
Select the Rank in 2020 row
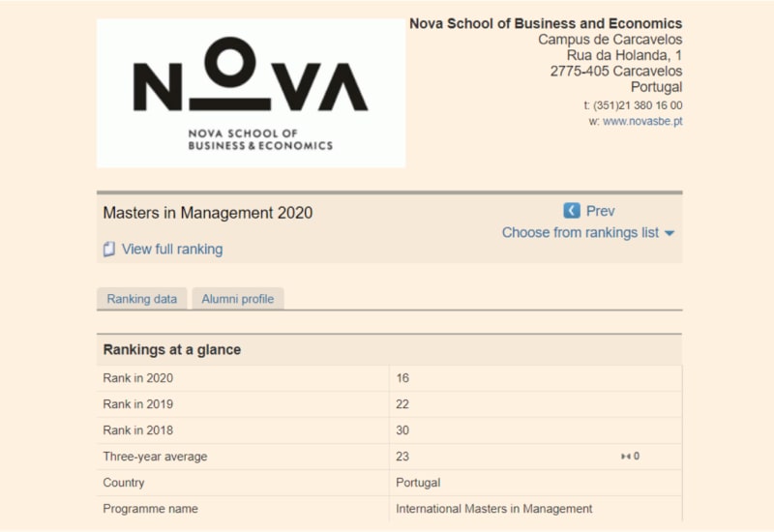point(390,378)
